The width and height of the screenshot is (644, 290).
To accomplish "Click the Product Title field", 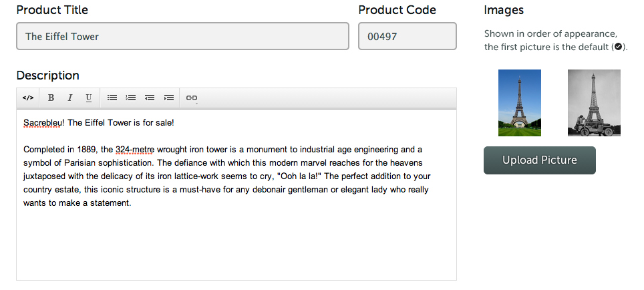I will point(183,36).
